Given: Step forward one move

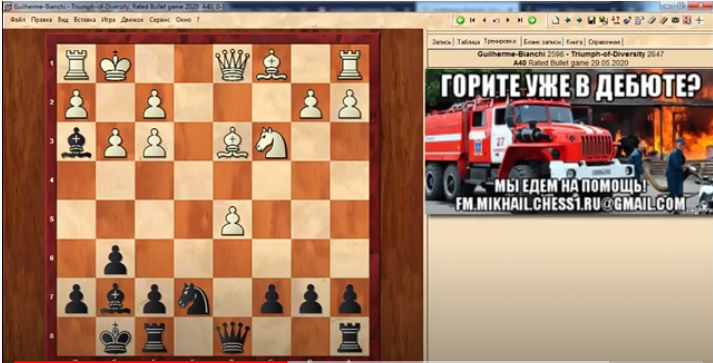Looking at the screenshot, I should [x=508, y=20].
